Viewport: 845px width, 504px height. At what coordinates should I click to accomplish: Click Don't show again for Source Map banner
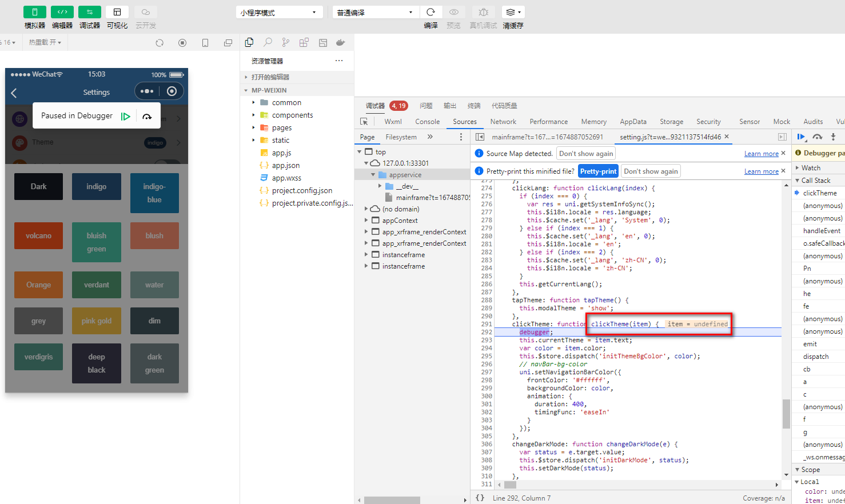coord(586,153)
